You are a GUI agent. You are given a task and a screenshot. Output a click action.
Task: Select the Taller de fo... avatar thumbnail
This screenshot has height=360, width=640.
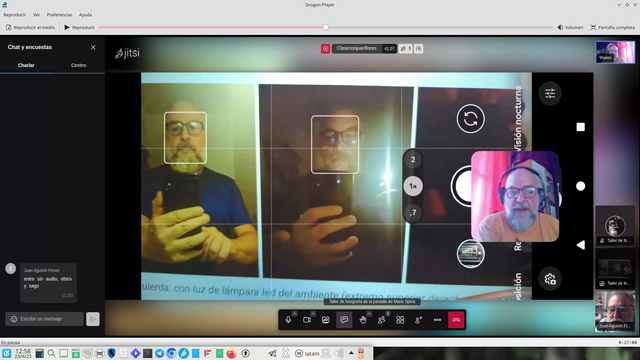coord(615,226)
